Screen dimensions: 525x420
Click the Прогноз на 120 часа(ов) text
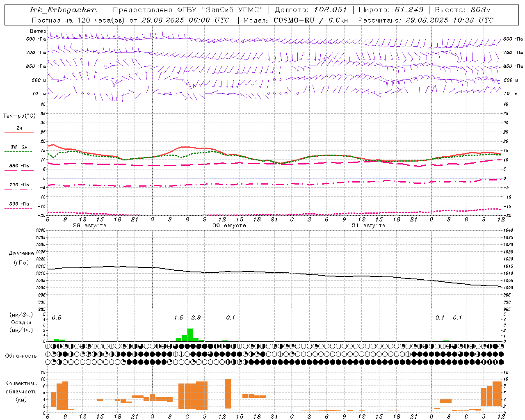[x=79, y=20]
